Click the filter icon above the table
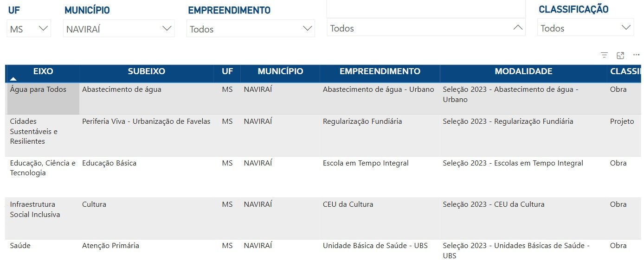 tap(604, 55)
